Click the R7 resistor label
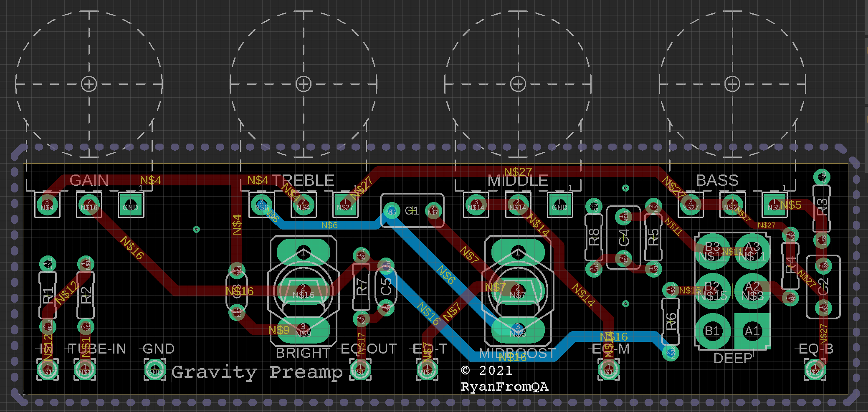 tap(362, 287)
